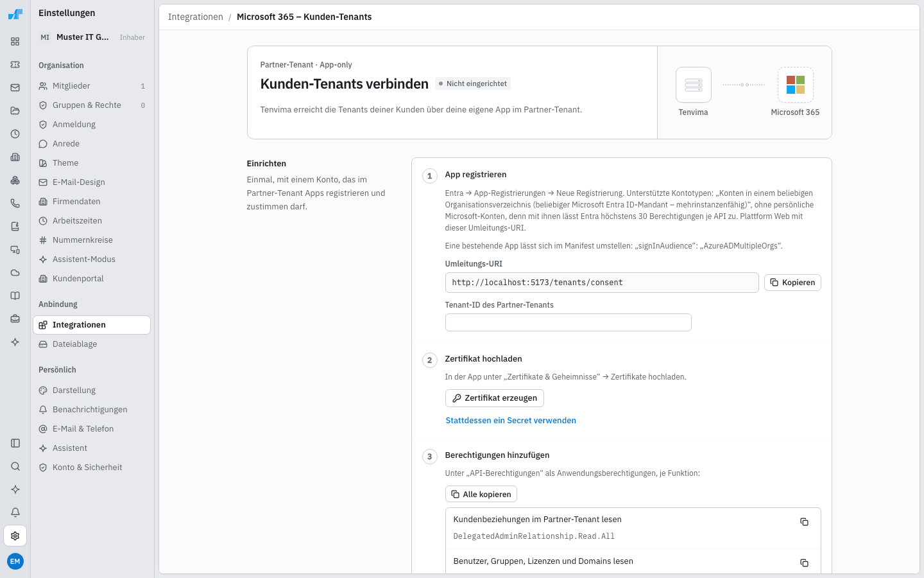The image size is (924, 578).
Task: Open Dateiablage under Anbindung
Action: coord(92,344)
